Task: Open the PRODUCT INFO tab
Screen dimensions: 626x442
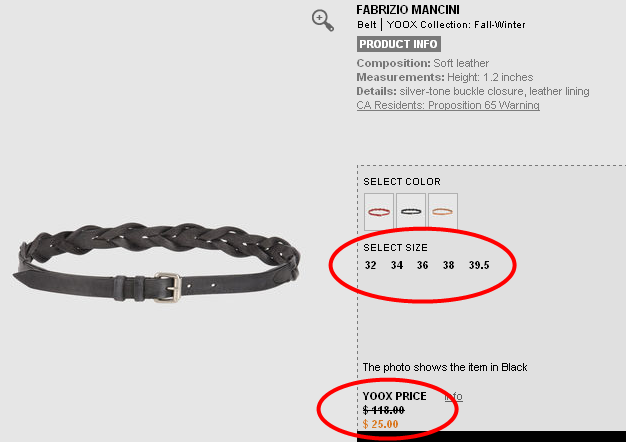Action: (398, 44)
